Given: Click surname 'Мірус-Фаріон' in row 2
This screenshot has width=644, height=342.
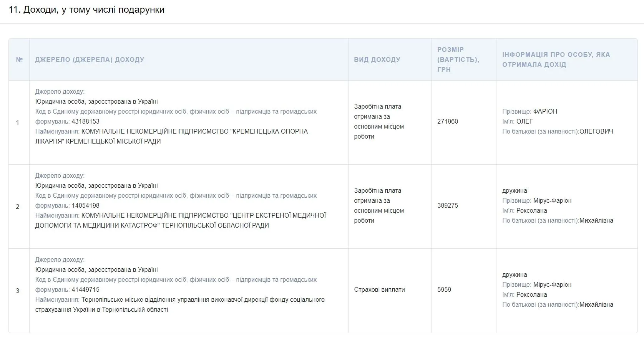Looking at the screenshot, I should pos(552,200).
